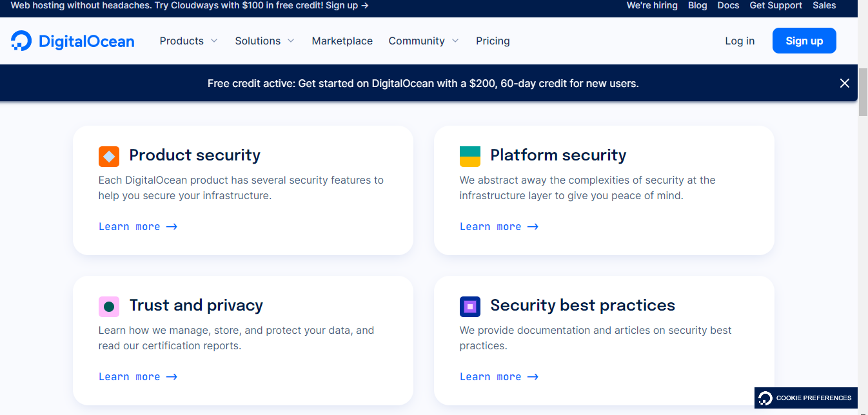The image size is (868, 415).
Task: Click the Platform security heading
Action: point(558,155)
